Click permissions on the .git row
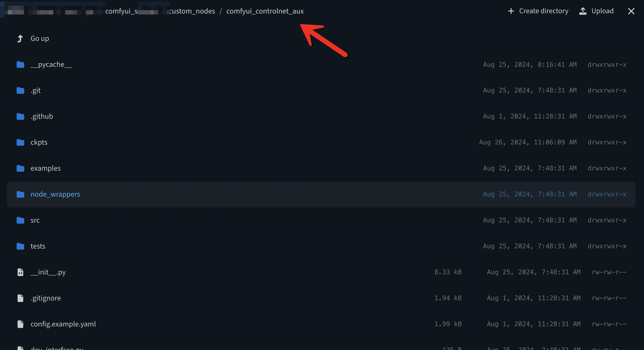 click(x=607, y=90)
